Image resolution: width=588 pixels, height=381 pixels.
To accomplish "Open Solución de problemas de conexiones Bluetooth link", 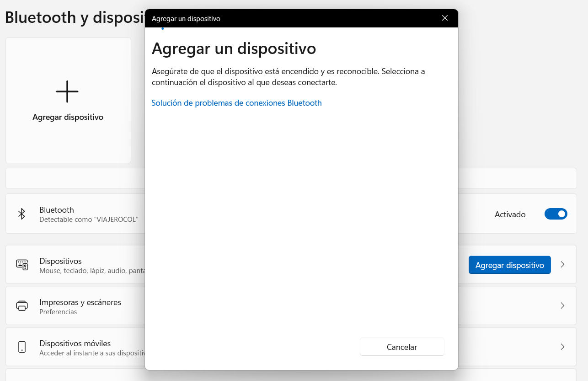I will tap(236, 103).
